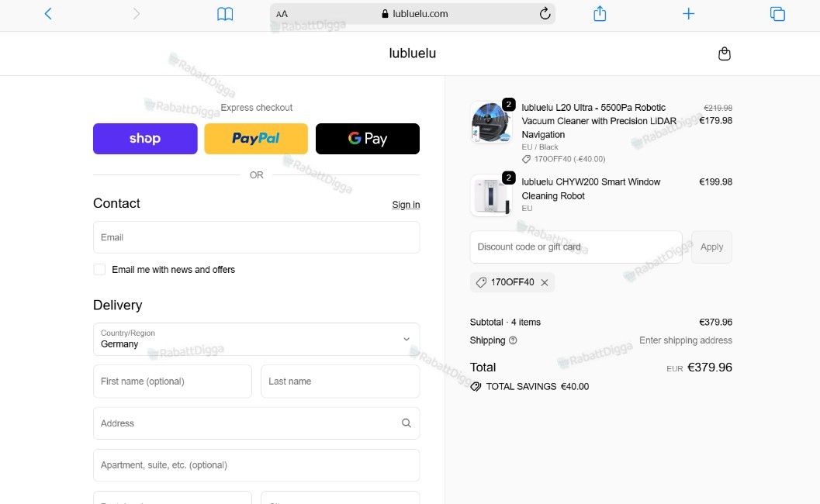Use the address search magnifier icon
This screenshot has height=504, width=820.
click(x=407, y=423)
